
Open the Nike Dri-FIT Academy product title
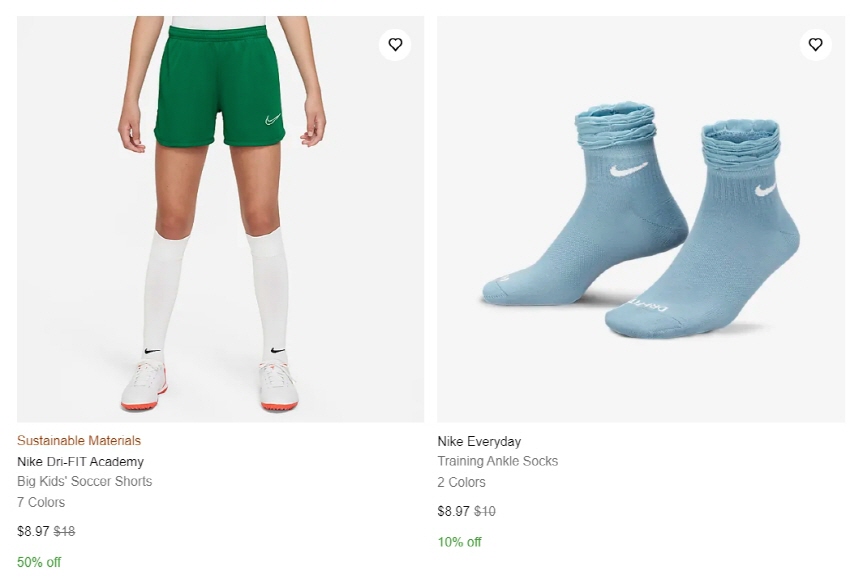(80, 462)
